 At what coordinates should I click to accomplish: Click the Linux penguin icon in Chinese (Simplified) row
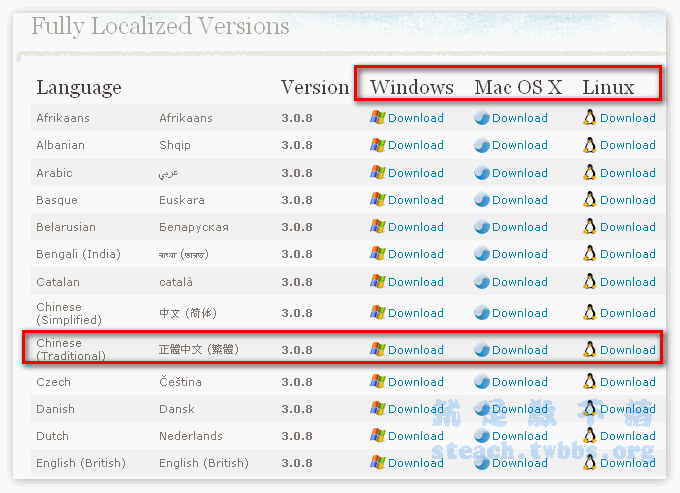coord(589,313)
